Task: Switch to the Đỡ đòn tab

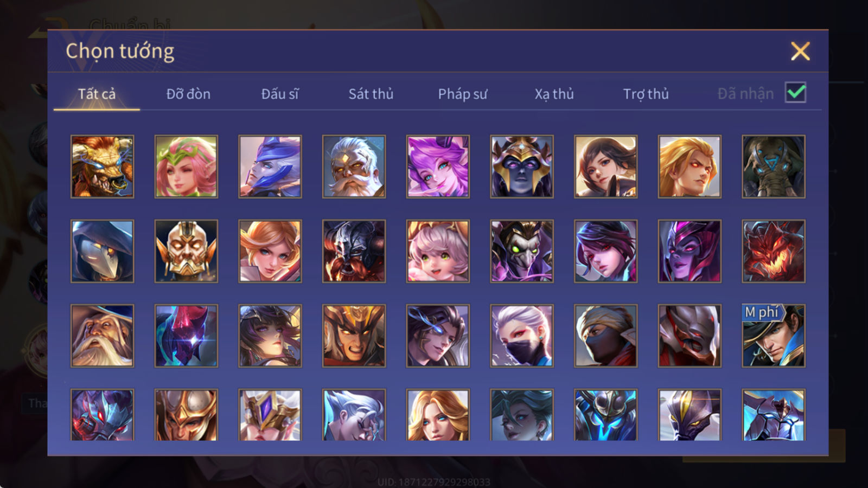Action: [188, 94]
